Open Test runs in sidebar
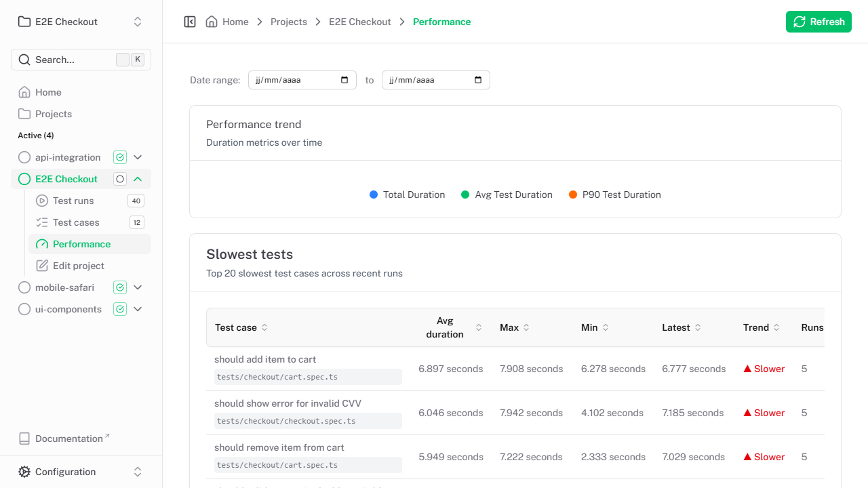Image resolution: width=868 pixels, height=488 pixels. point(90,201)
